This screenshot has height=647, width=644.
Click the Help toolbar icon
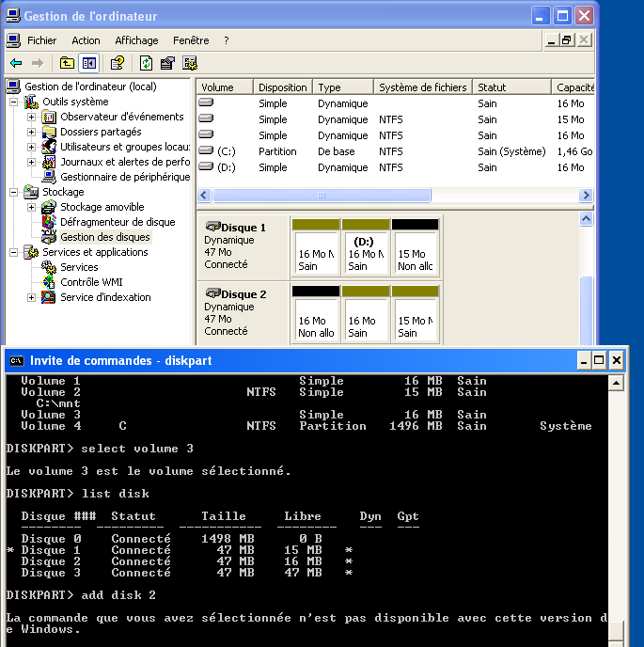118,63
